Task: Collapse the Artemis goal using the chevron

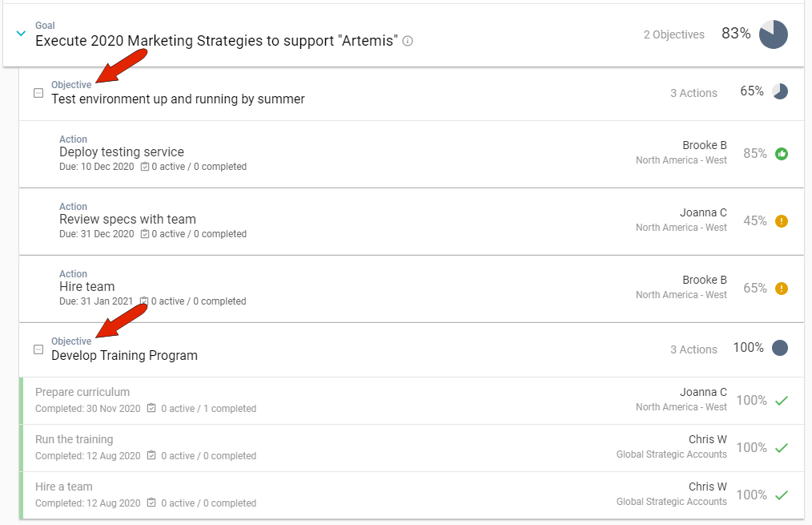Action: tap(22, 34)
